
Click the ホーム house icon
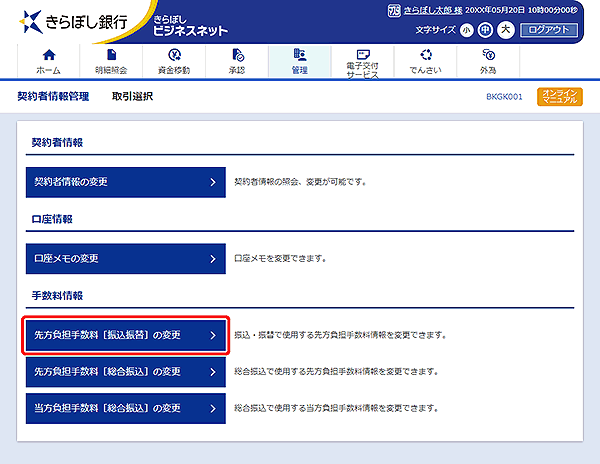coord(48,54)
